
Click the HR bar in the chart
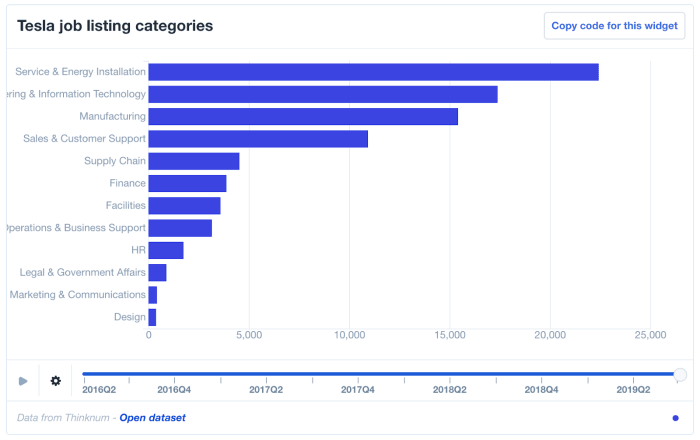click(x=166, y=250)
